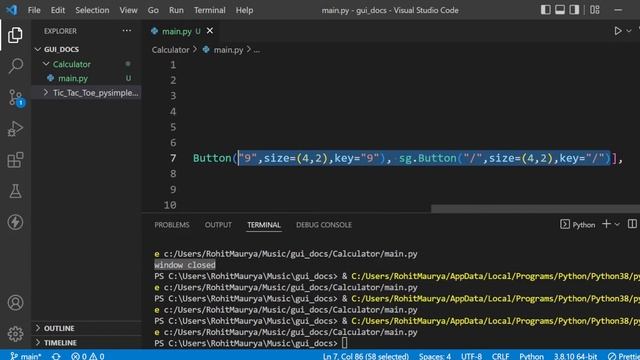Toggle bottom panel layout
640x360 pixels.
[x=560, y=10]
